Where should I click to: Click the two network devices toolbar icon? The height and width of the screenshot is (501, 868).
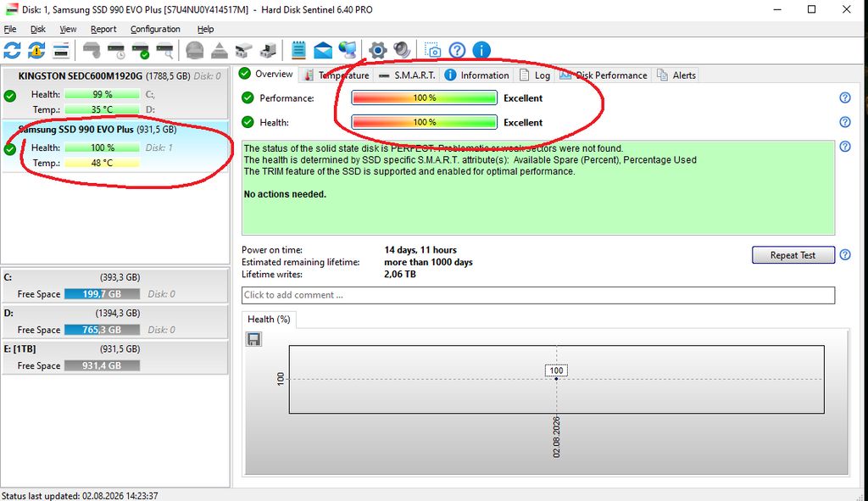tap(243, 50)
